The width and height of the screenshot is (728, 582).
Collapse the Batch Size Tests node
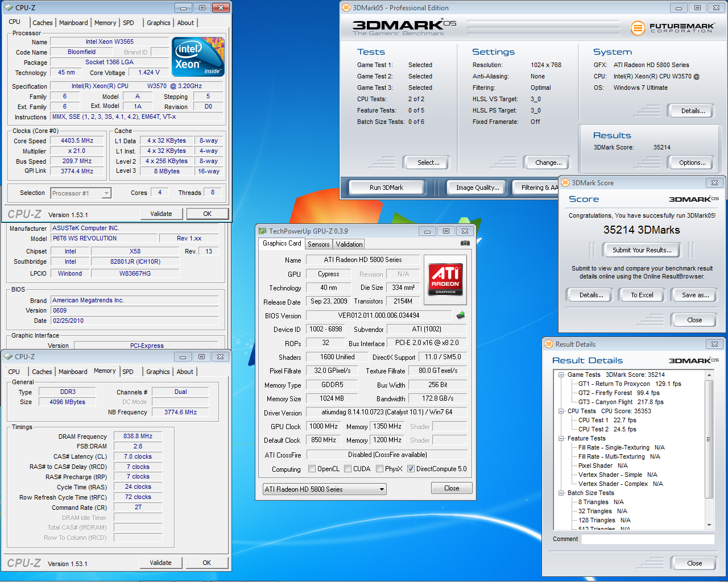click(561, 493)
